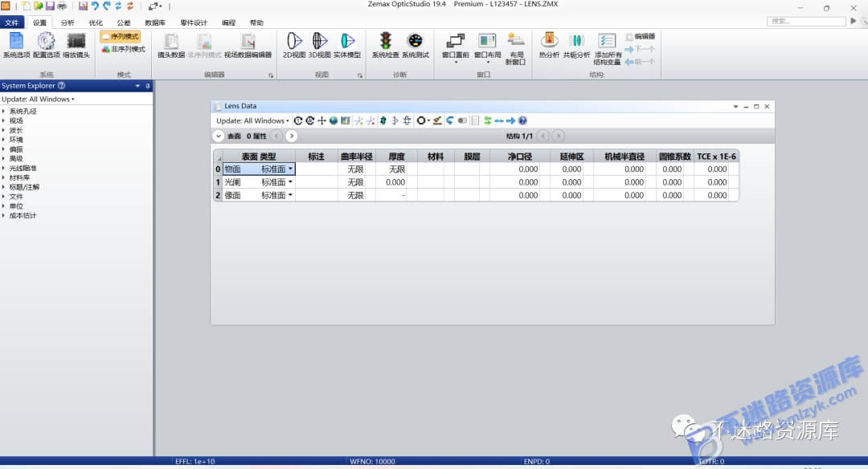Click the undo arrow in quick access
Viewport: 868px width, 469px height.
(x=95, y=6)
